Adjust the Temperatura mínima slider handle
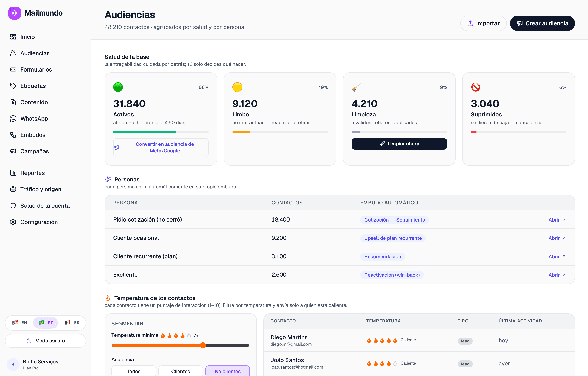The height and width of the screenshot is (376, 588). tap(203, 345)
